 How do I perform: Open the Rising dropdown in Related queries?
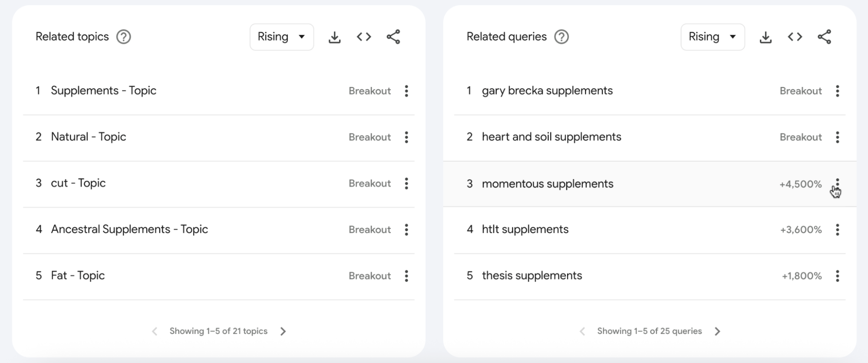712,37
